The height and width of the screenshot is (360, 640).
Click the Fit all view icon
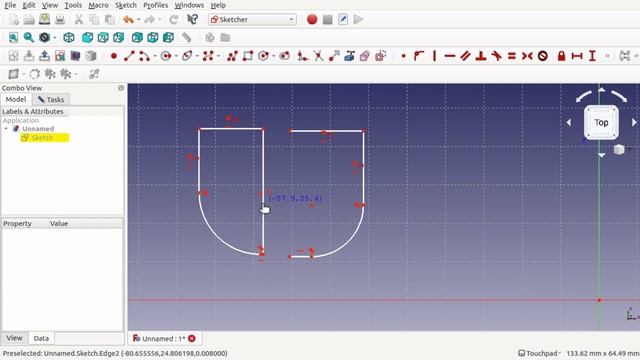point(13,38)
